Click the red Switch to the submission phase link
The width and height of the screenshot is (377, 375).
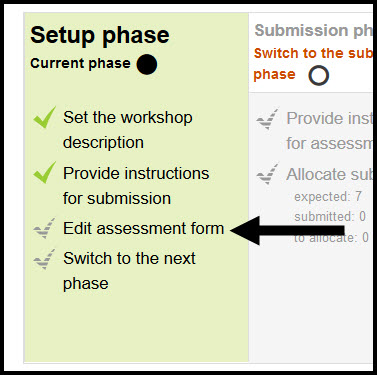pyautogui.click(x=313, y=64)
